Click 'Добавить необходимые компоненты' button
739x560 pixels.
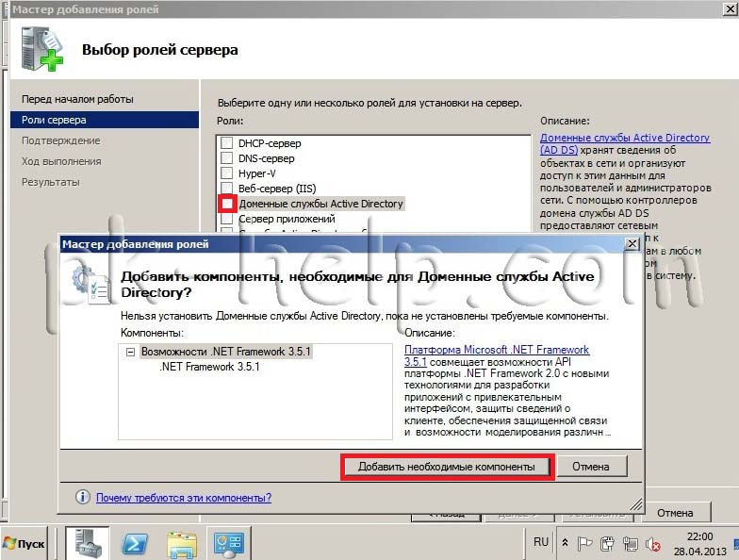click(447, 467)
